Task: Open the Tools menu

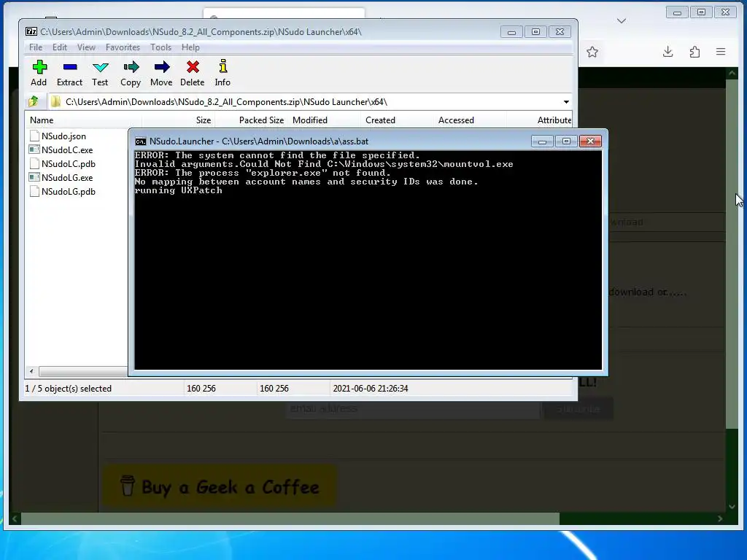Action: coord(160,47)
